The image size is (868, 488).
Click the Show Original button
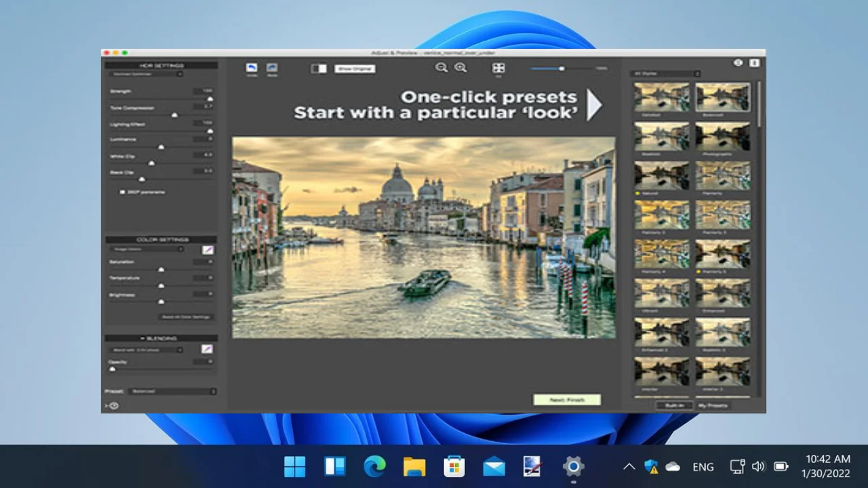pyautogui.click(x=355, y=68)
